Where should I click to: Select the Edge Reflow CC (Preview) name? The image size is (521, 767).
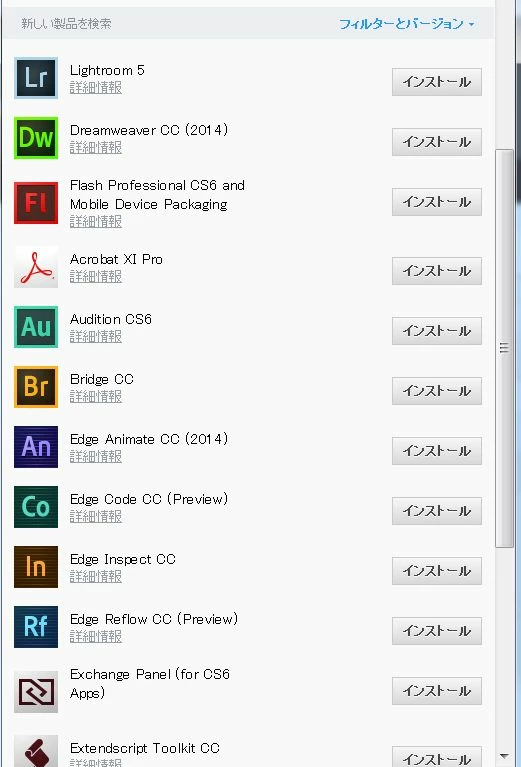(x=154, y=619)
